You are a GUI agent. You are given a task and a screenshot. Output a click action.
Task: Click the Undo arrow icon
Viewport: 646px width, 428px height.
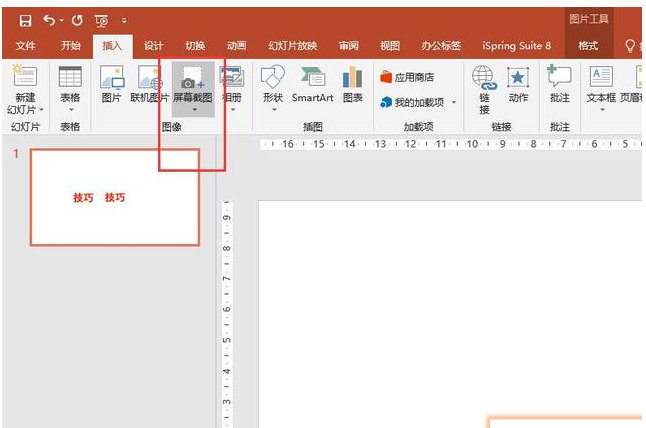point(49,20)
